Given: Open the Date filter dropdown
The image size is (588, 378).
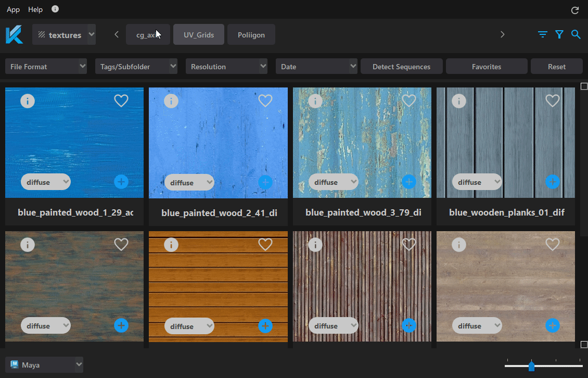Looking at the screenshot, I should pos(316,67).
